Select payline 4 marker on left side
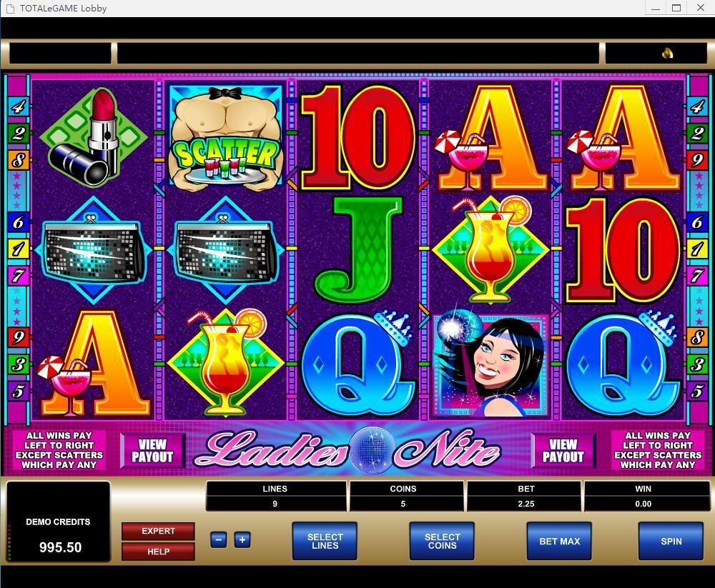Viewport: 715px width, 588px height. [19, 106]
